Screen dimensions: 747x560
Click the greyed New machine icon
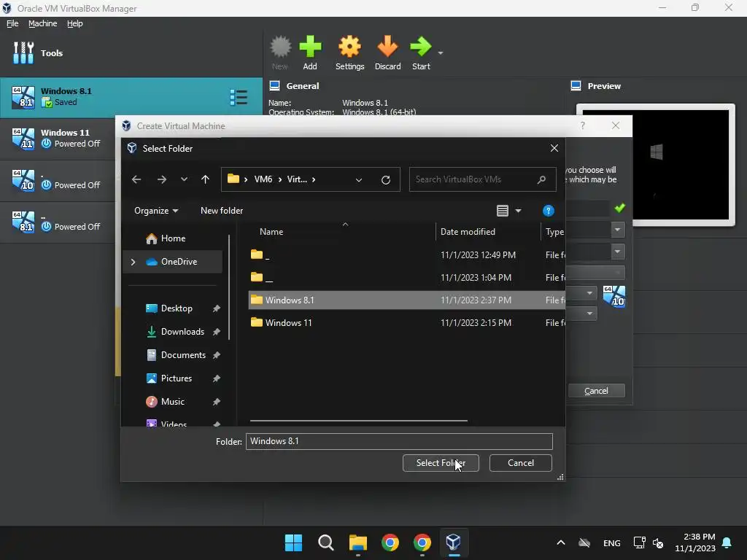pos(280,47)
